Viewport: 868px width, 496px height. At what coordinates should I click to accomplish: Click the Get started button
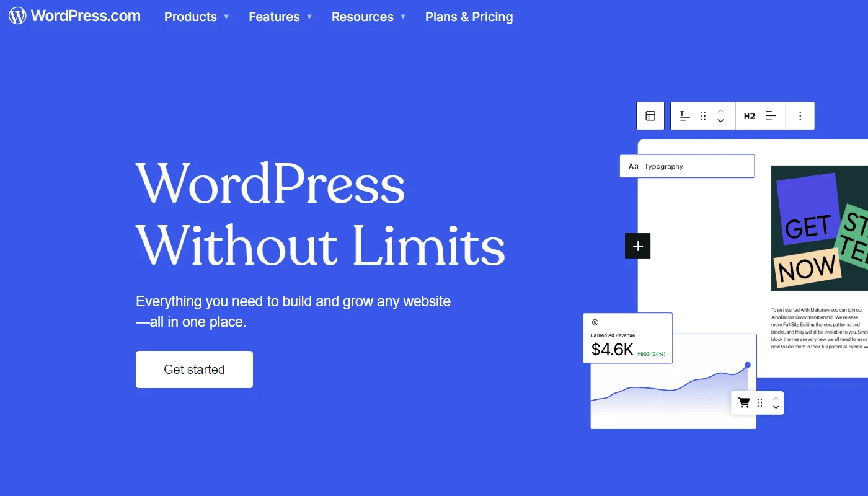[x=194, y=370]
